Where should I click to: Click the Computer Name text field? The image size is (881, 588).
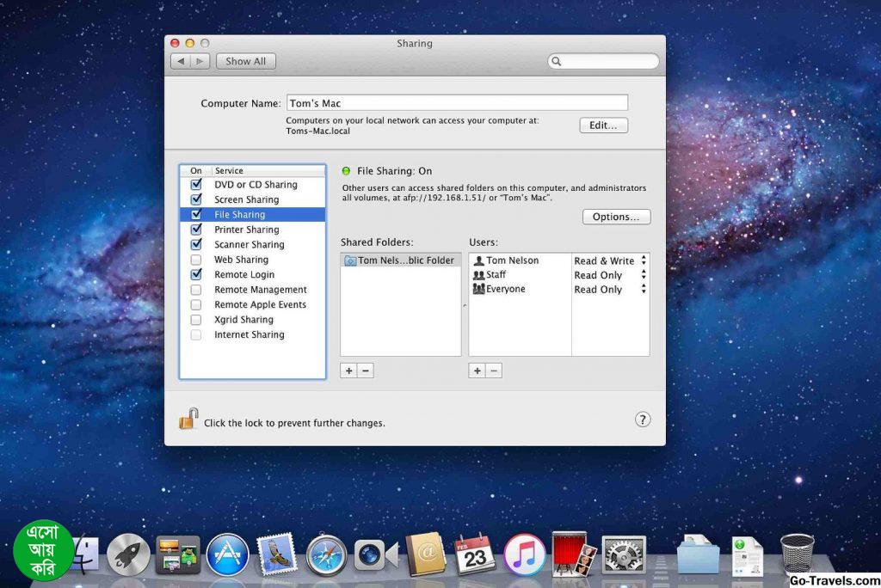click(x=456, y=103)
